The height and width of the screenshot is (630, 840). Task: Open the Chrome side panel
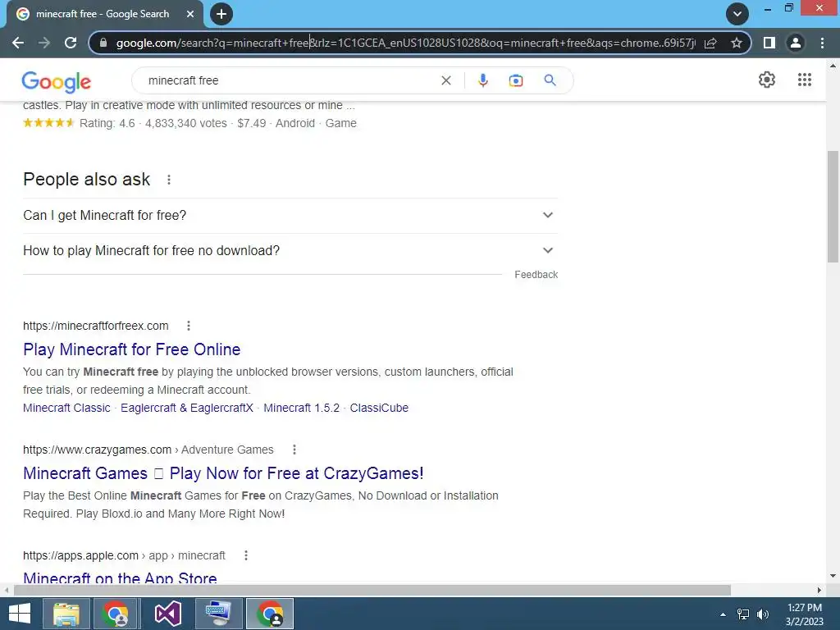click(x=769, y=43)
